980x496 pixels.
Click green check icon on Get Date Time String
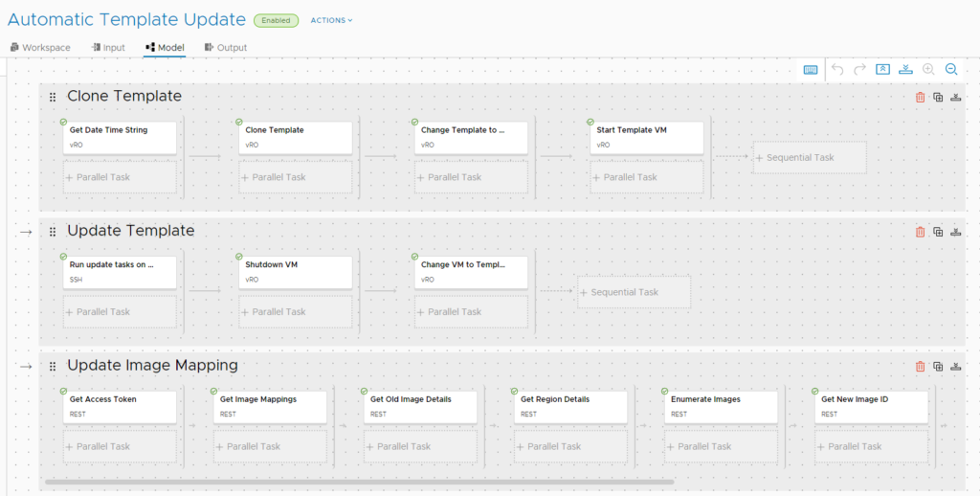tap(63, 122)
